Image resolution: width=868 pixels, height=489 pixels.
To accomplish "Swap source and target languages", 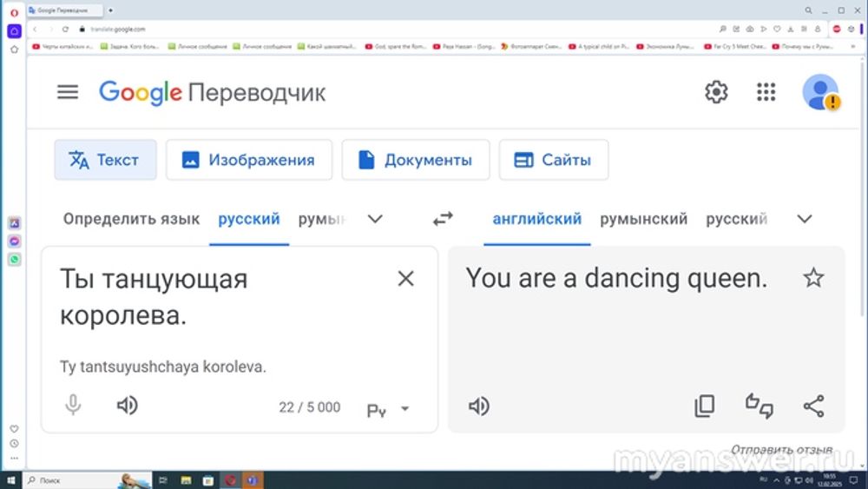I will tap(443, 219).
